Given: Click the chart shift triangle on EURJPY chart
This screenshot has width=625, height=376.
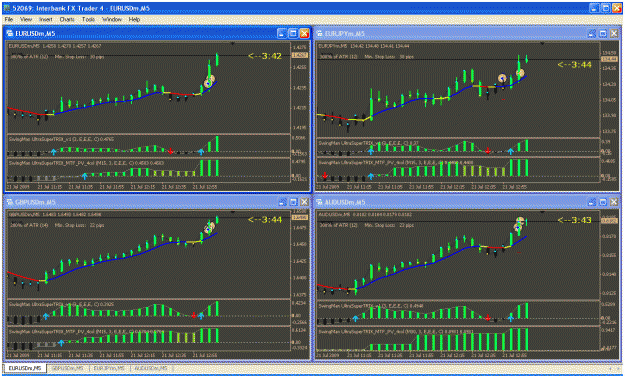Looking at the screenshot, I should (542, 43).
